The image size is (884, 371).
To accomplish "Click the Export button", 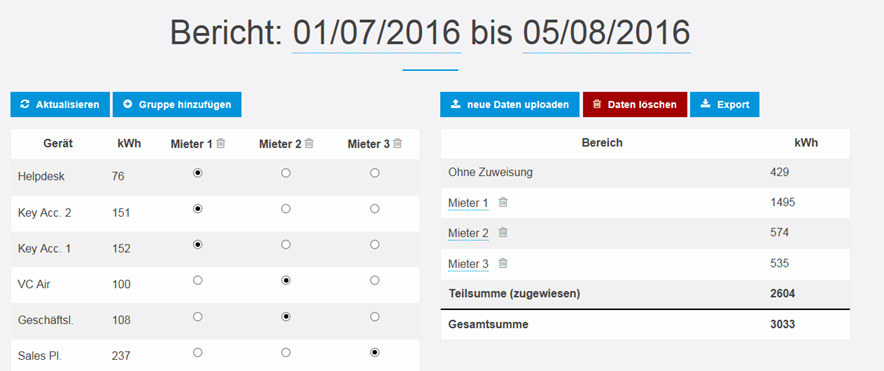I will tap(724, 104).
